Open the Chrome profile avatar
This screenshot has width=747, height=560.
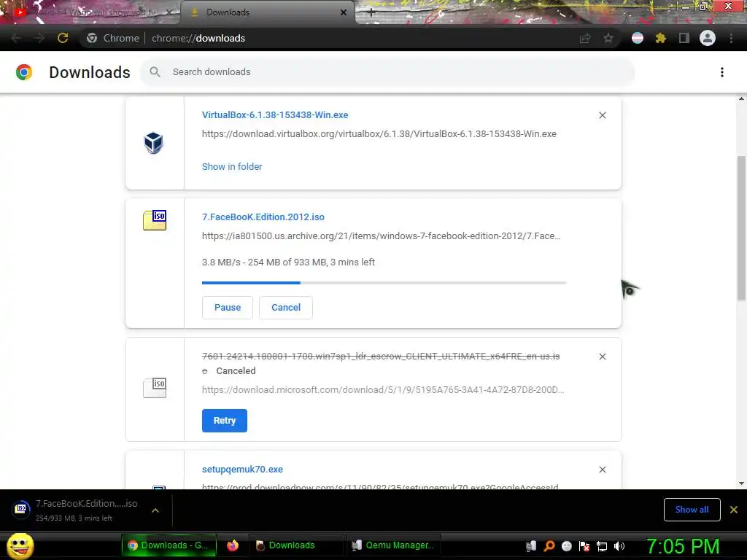[x=708, y=38]
